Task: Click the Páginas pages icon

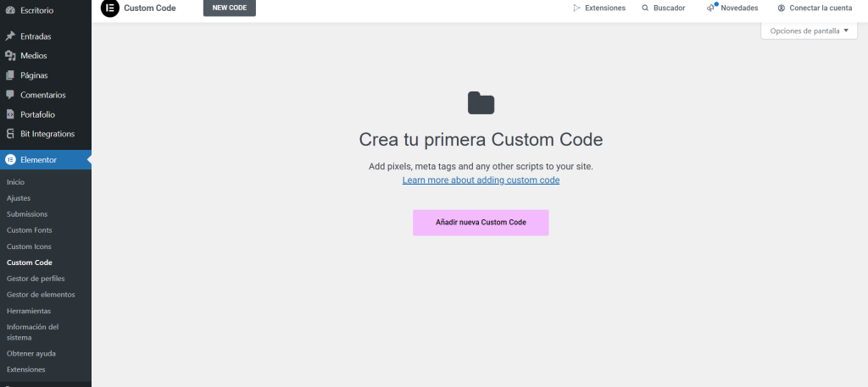Action: pos(10,75)
